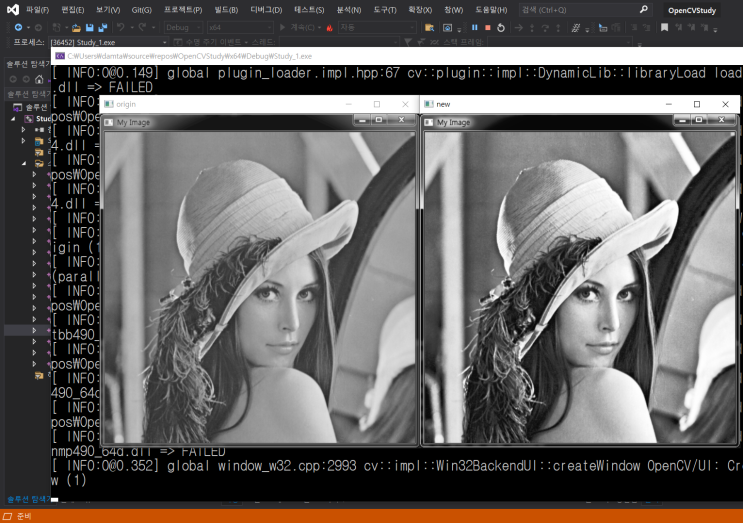Pause debugging with the break-all icon
The image size is (743, 523).
tap(474, 27)
